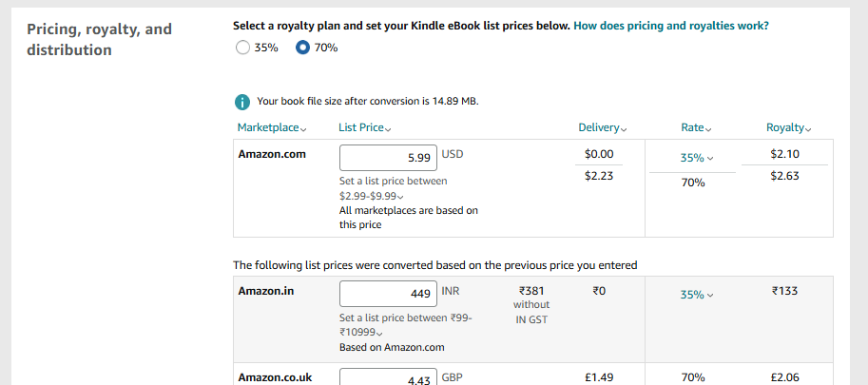Screen dimensions: 868x385
Task: Open the 35% rate dropdown for Amazon.in
Action: tap(697, 295)
